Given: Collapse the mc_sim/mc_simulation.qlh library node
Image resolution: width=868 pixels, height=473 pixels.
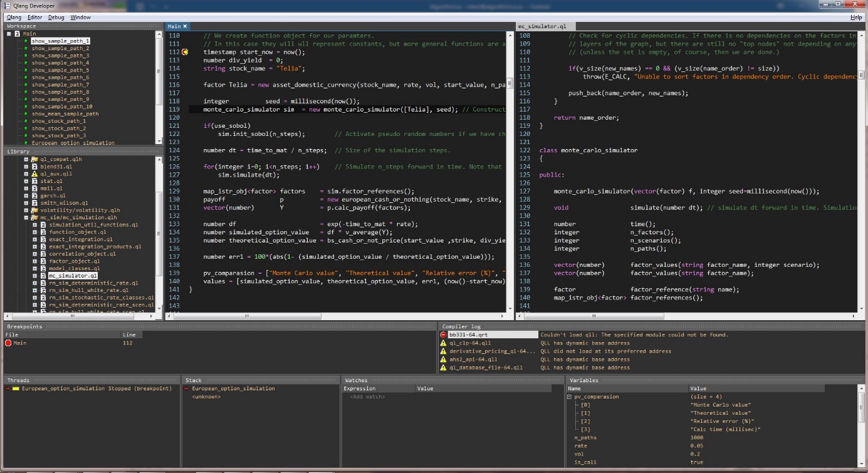Looking at the screenshot, I should pyautogui.click(x=26, y=217).
